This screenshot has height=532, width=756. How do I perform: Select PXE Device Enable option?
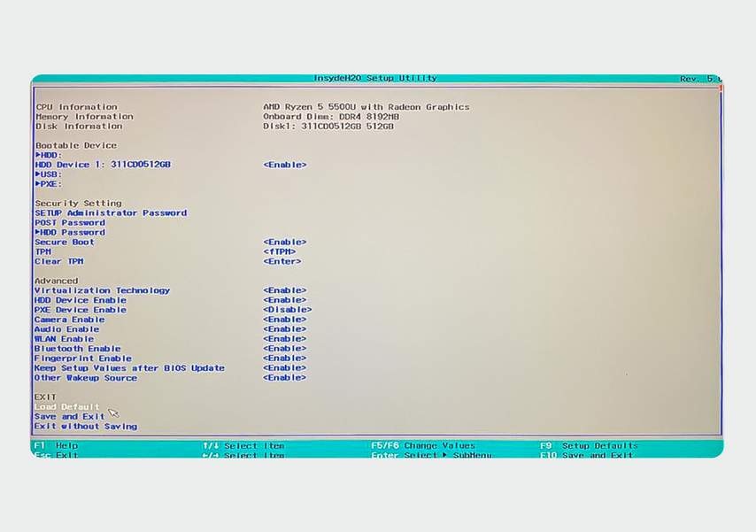pyautogui.click(x=81, y=310)
